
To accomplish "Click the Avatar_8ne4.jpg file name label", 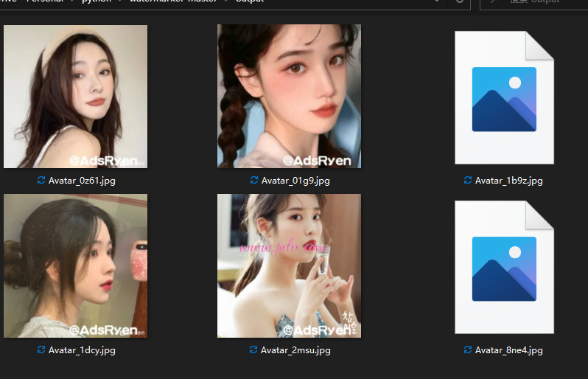I will 509,350.
